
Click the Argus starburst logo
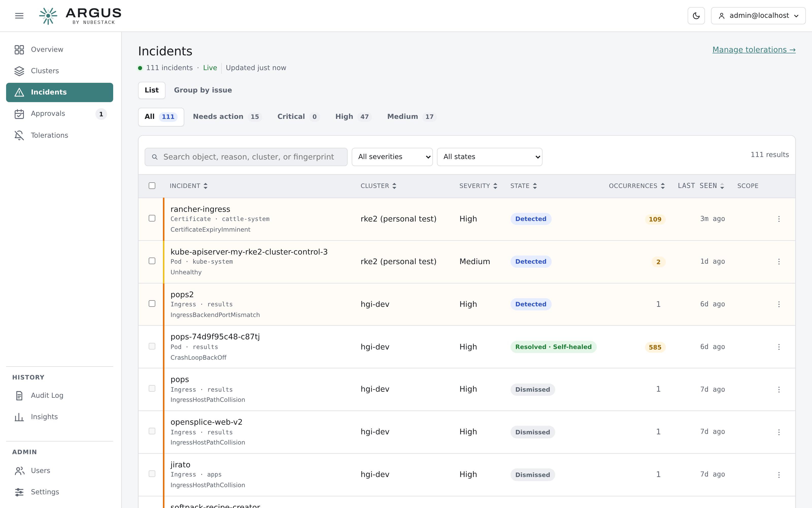tap(48, 16)
